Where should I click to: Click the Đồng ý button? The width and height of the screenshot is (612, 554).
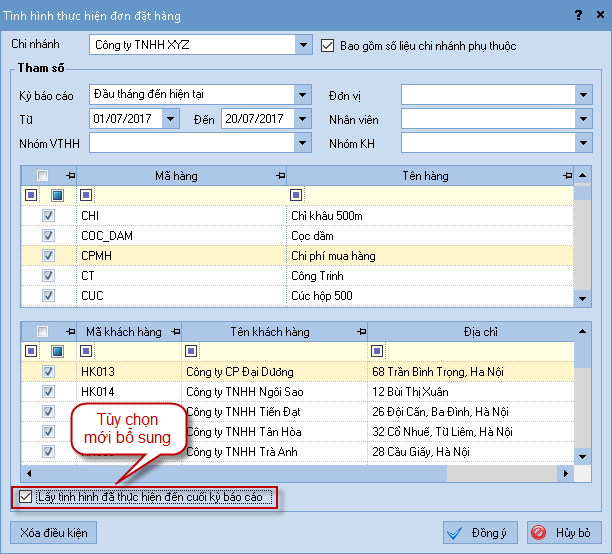click(478, 533)
